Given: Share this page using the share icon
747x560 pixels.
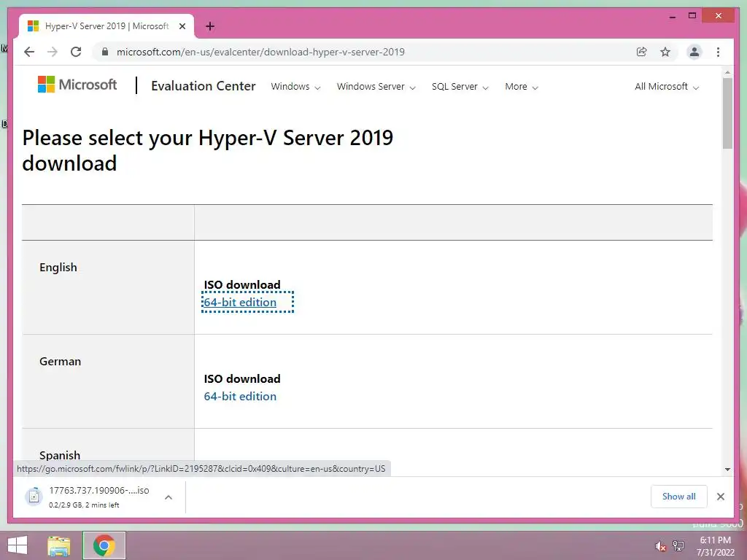Looking at the screenshot, I should 642,52.
